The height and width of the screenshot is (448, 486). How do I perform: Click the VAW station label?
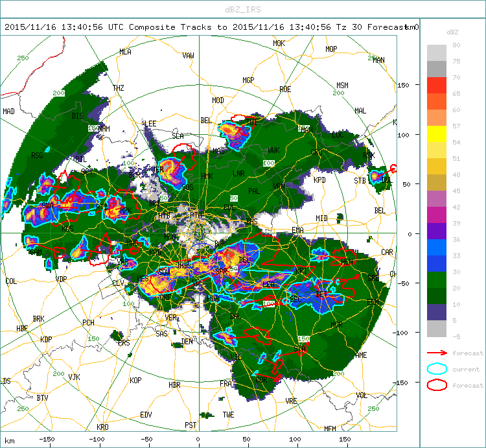[188, 56]
